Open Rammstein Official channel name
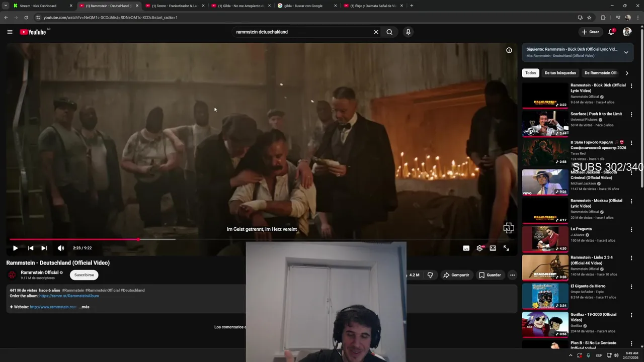 [40, 273]
